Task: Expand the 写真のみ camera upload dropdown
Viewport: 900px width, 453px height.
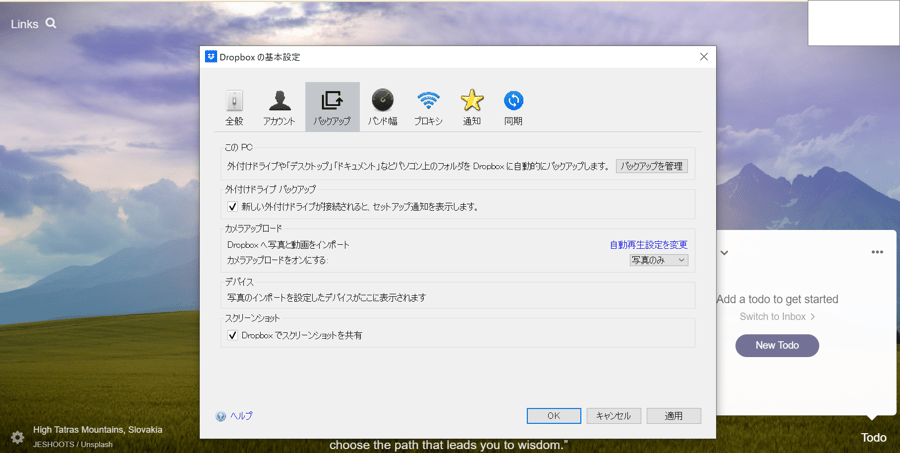Action: coord(659,260)
